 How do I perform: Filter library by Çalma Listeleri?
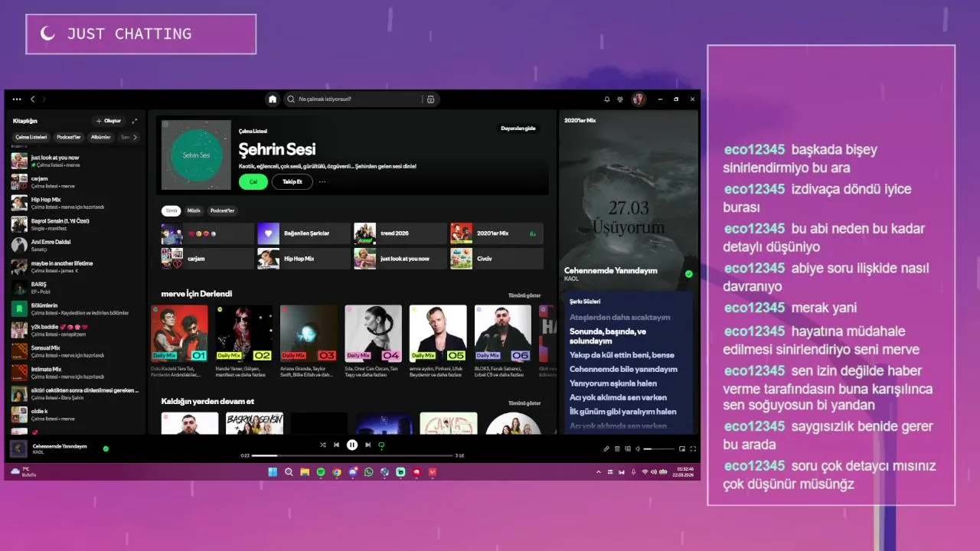(x=31, y=137)
